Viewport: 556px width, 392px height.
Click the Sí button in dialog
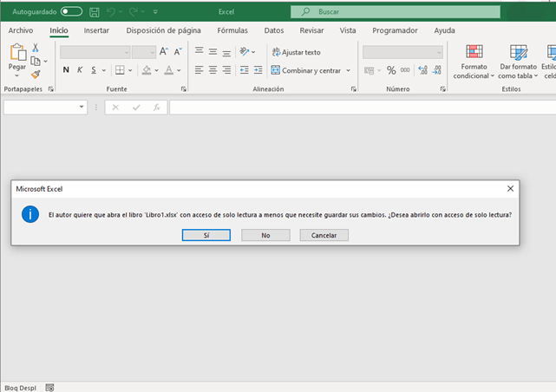206,235
